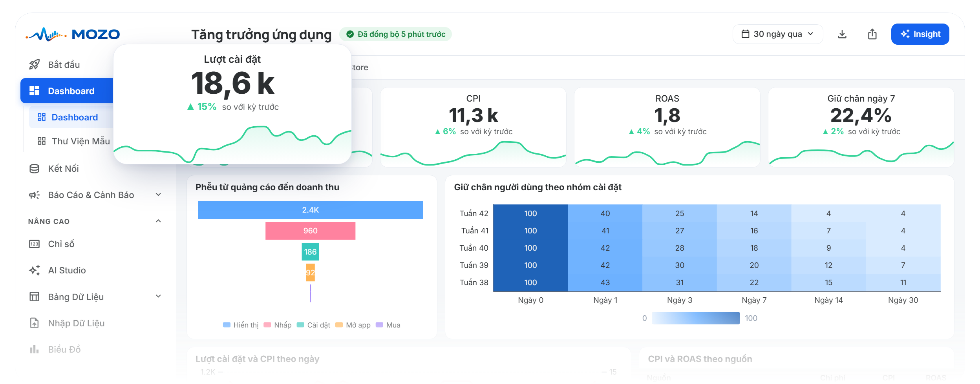Click the Tuần 42 Ngày 1 cell with 40
This screenshot has width=980, height=384.
point(605,213)
